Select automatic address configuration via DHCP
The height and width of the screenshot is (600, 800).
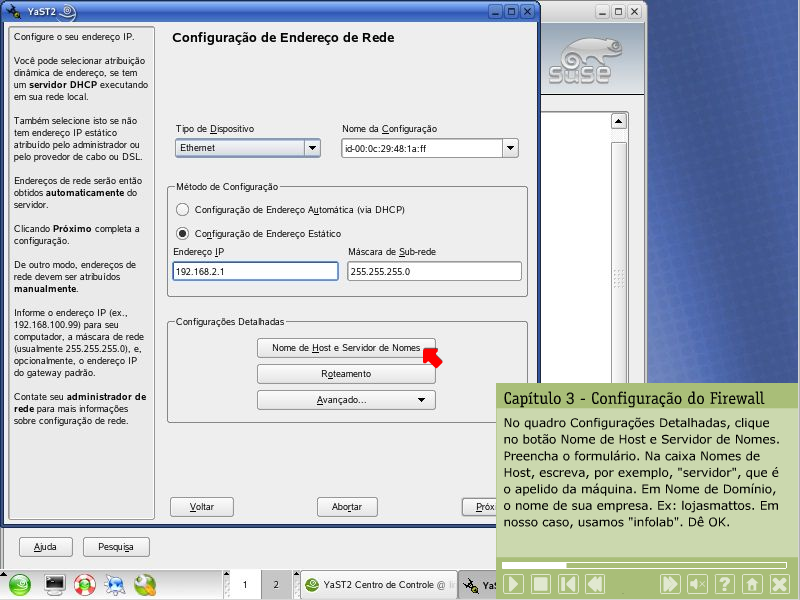(x=182, y=210)
